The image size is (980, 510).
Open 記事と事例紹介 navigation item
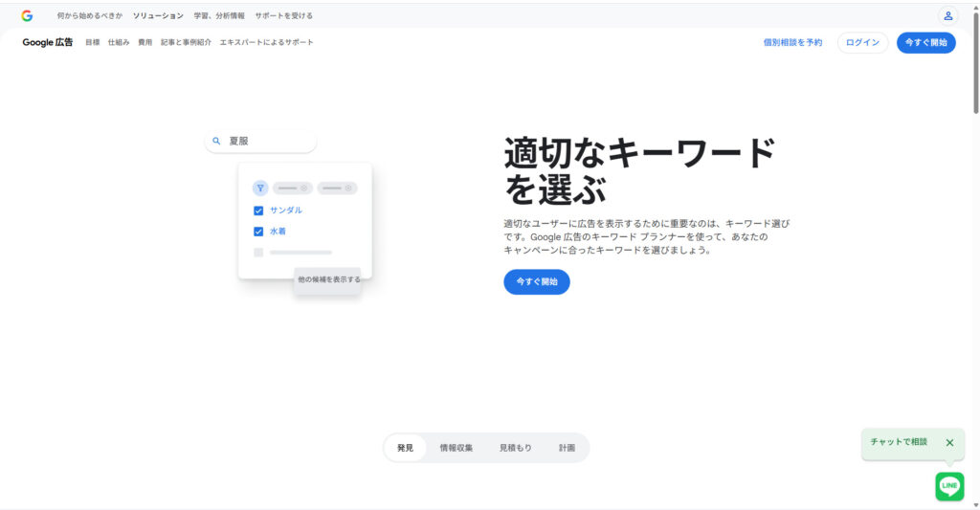pos(187,42)
